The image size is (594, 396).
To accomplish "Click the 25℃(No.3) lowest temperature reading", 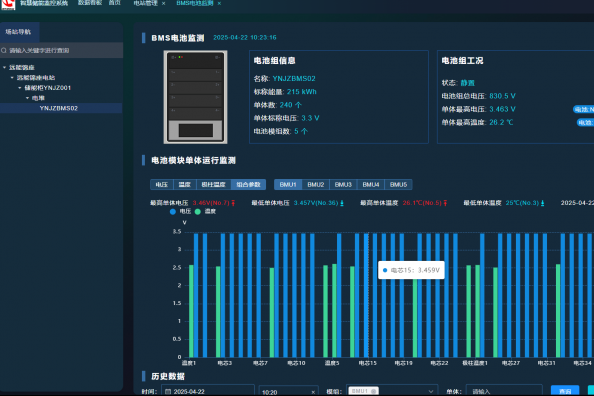I will point(522,203).
